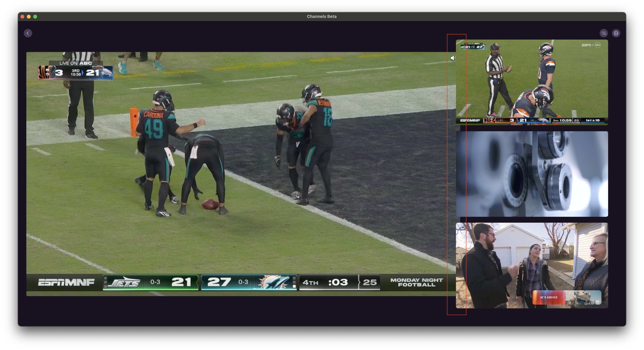This screenshot has height=350, width=644.
Task: Minimize the window with yellow button
Action: coord(29,16)
